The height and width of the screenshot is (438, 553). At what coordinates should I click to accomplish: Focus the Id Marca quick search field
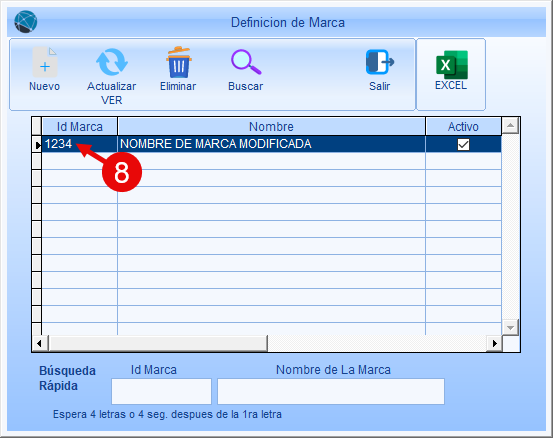click(162, 391)
